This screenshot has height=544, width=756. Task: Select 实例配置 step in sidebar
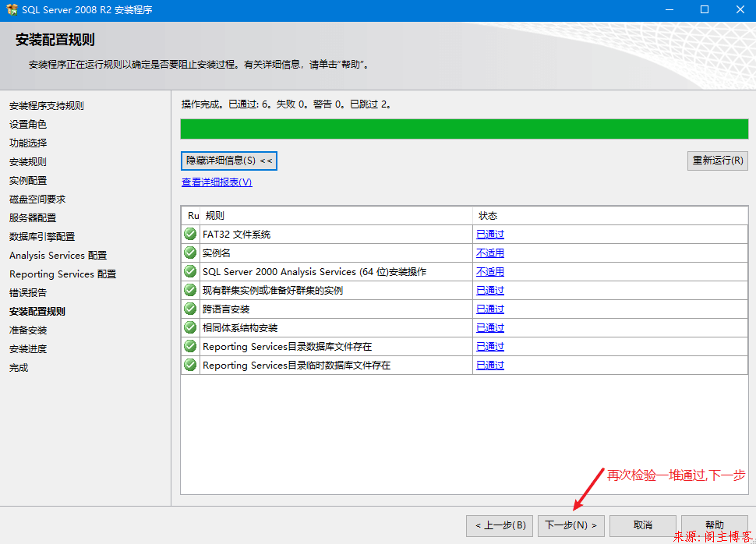pyautogui.click(x=28, y=181)
